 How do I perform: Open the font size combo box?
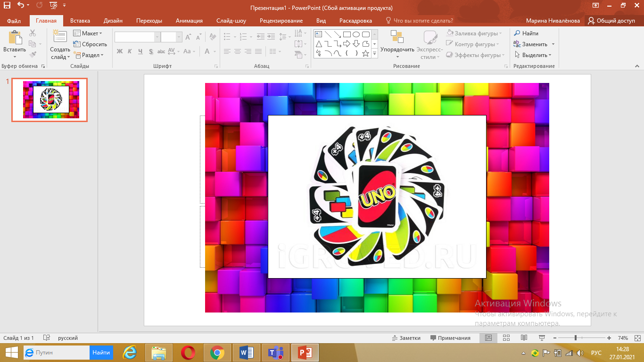click(x=171, y=37)
